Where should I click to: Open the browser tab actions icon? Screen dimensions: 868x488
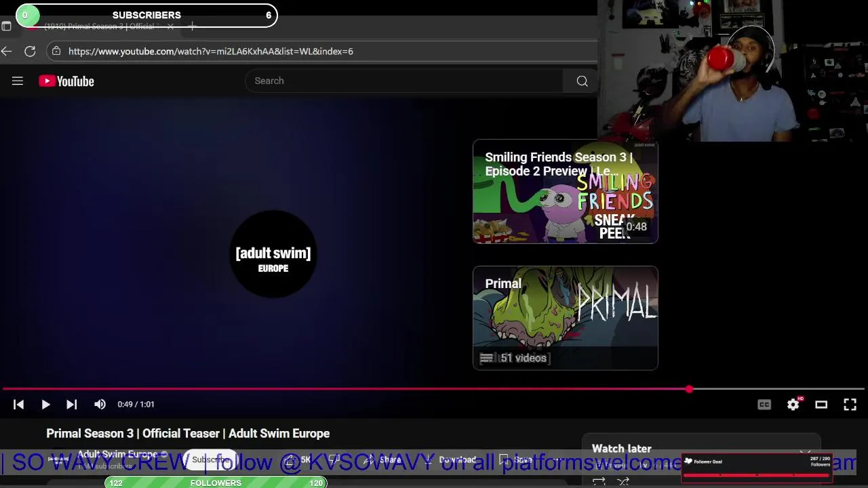6,26
